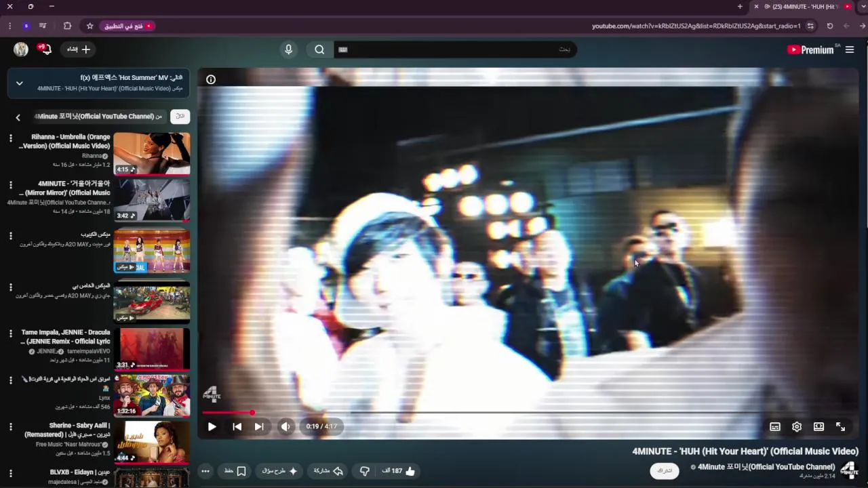Image resolution: width=868 pixels, height=488 pixels.
Task: Like the video with 187 thousand likes
Action: pos(399,471)
